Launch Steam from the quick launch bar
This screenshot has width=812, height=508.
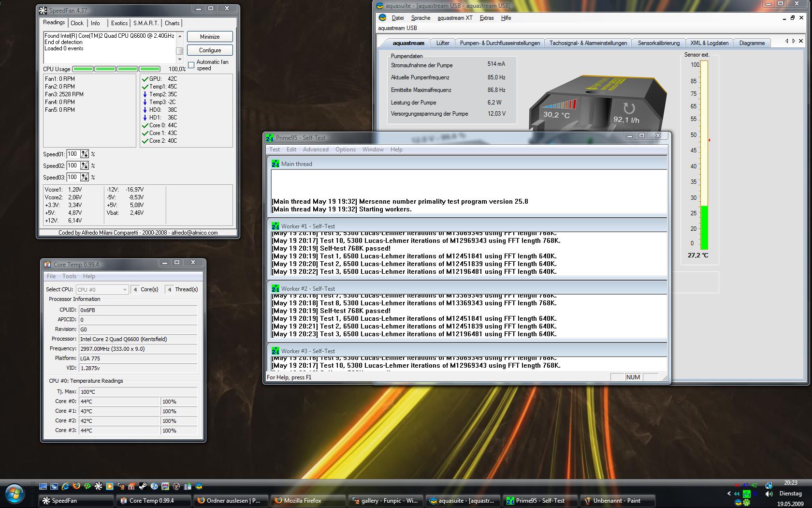pos(143,486)
